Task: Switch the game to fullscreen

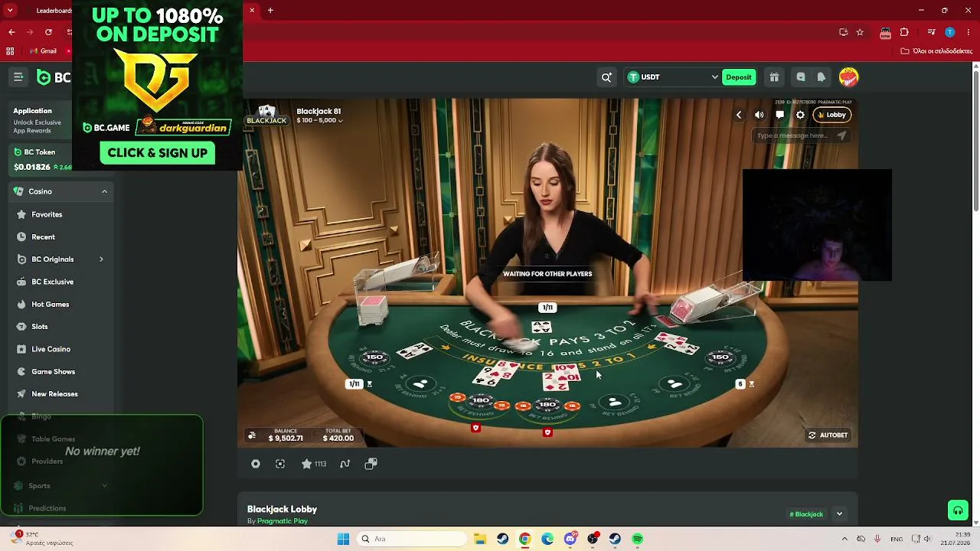Action: 280,464
